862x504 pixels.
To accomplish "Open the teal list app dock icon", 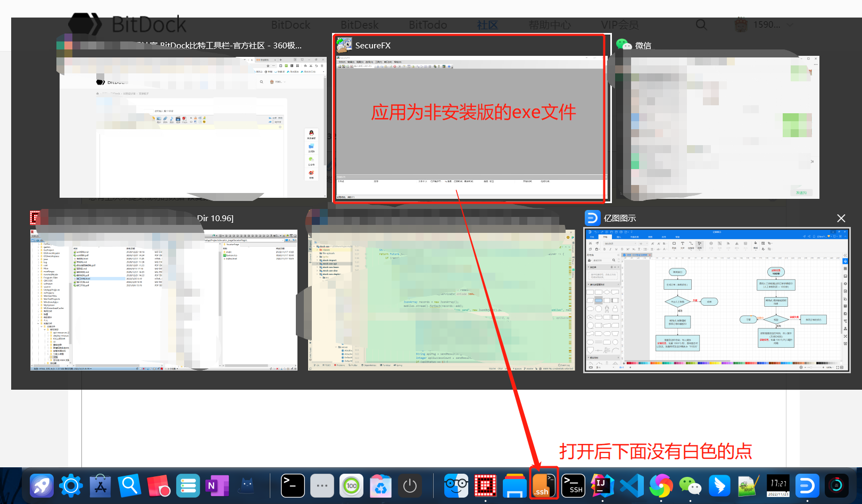I will (x=188, y=486).
